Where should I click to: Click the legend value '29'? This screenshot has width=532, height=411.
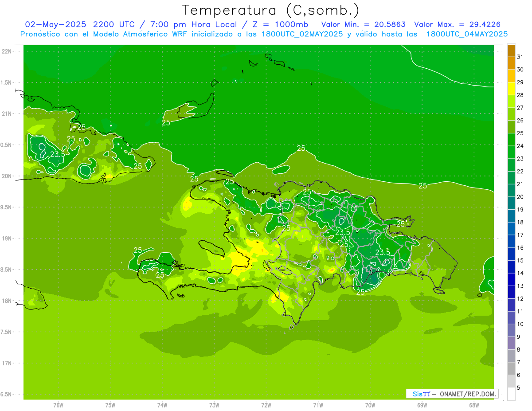(520, 82)
